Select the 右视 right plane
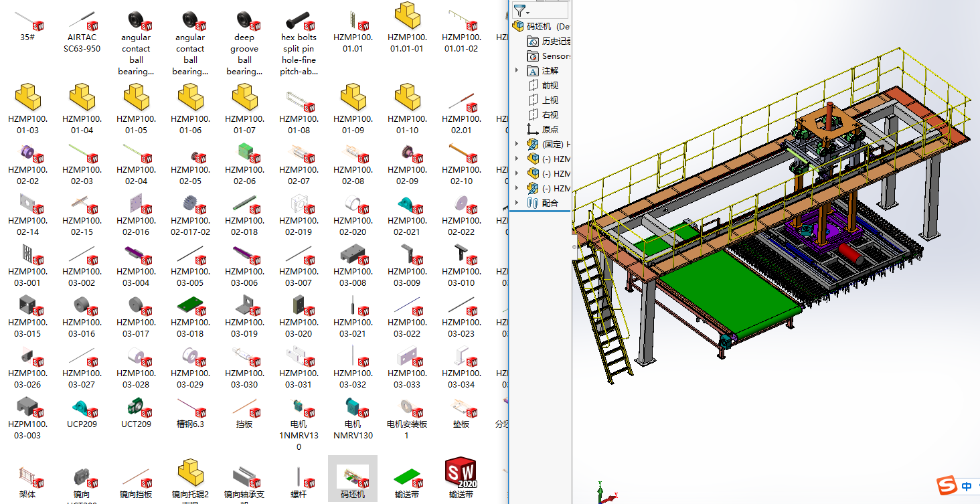This screenshot has height=504, width=980. [x=543, y=114]
